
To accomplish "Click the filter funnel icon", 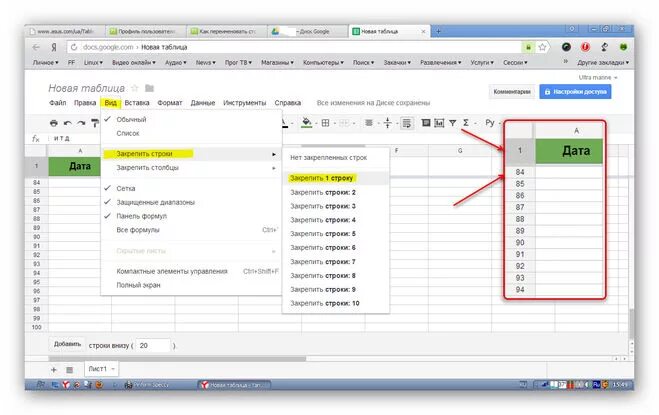I will click(x=453, y=123).
